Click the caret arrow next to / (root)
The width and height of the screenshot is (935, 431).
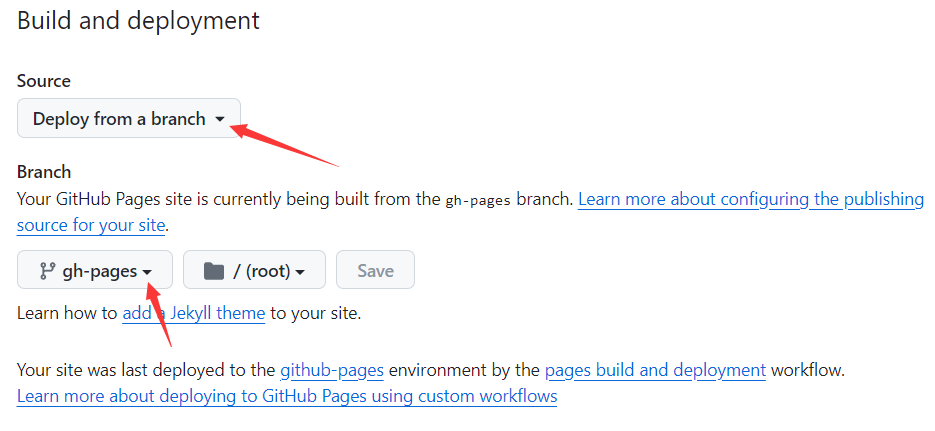pos(300,272)
